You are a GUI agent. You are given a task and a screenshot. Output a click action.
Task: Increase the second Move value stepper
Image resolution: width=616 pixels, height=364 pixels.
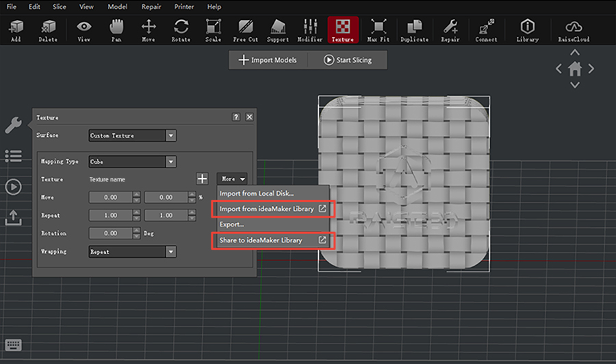[x=192, y=194]
